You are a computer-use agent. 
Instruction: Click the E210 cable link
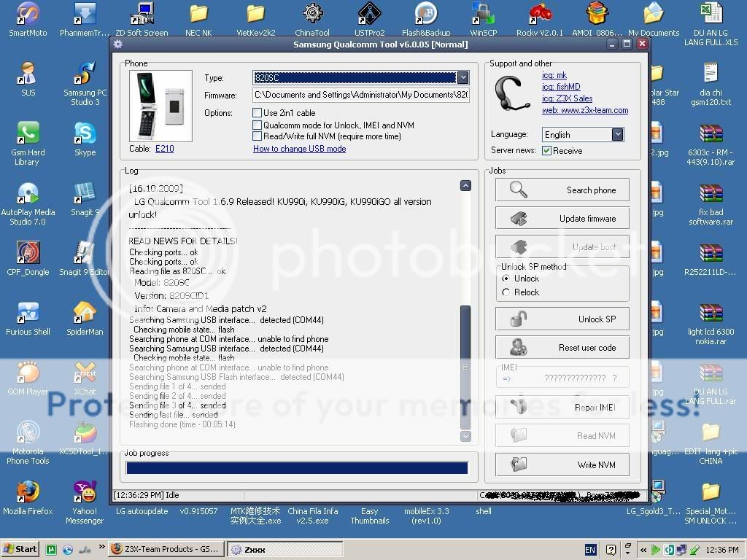[x=164, y=149]
